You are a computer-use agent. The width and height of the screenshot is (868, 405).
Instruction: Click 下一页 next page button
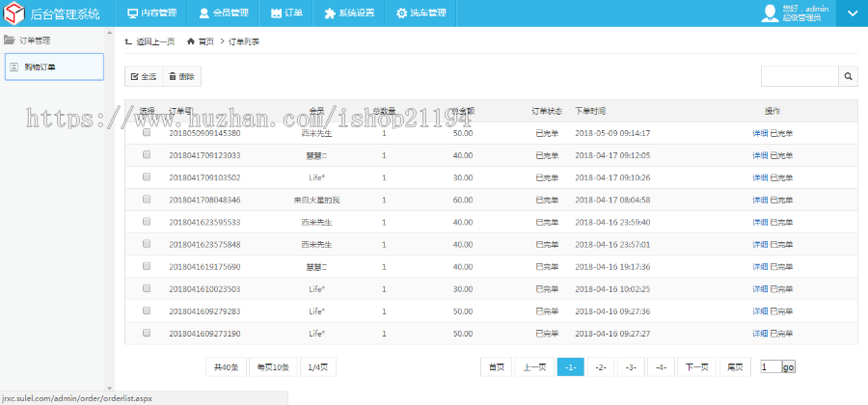pos(697,366)
